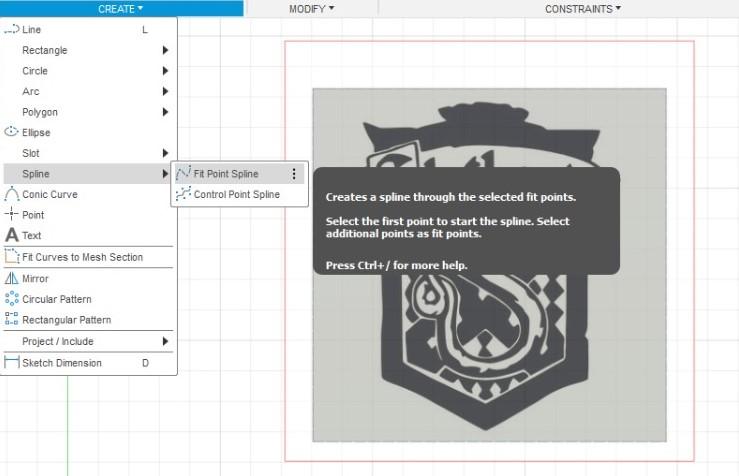Expand the Polygon submenu arrow
Screen dimensions: 739x476
165,112
